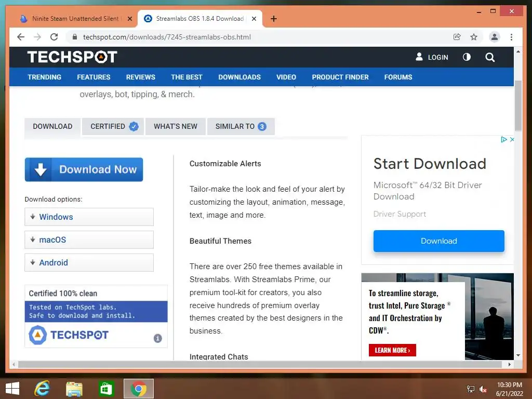
Task: Open site search with magnifier icon
Action: 489,57
